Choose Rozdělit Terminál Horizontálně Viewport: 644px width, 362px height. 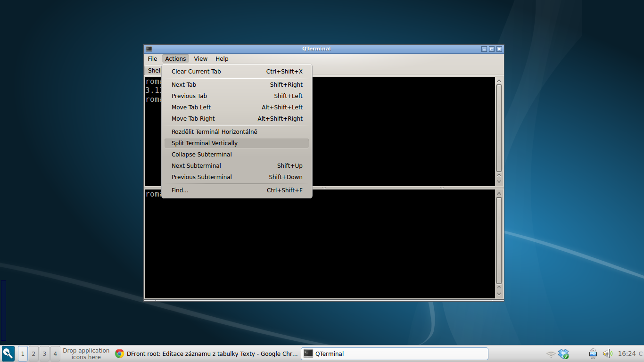coord(215,132)
